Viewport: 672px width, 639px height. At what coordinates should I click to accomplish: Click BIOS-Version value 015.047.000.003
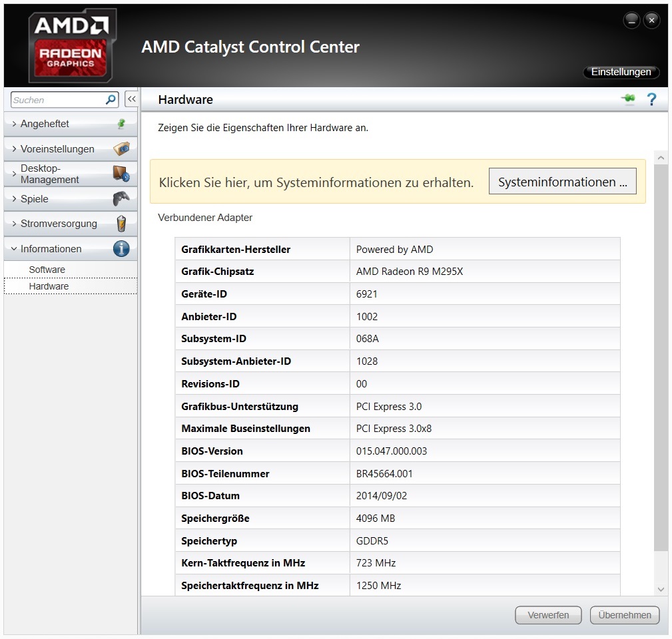click(392, 451)
